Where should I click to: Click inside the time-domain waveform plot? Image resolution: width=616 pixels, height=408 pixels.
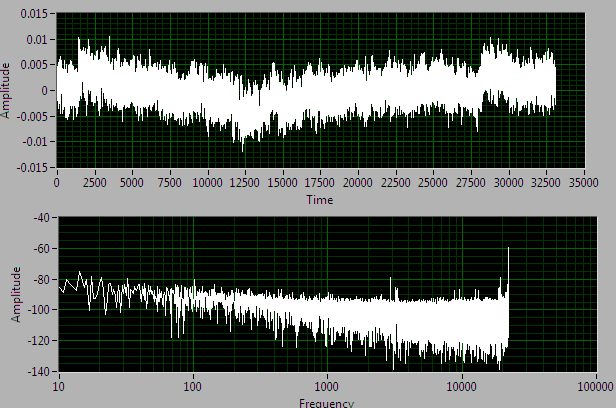click(x=321, y=90)
